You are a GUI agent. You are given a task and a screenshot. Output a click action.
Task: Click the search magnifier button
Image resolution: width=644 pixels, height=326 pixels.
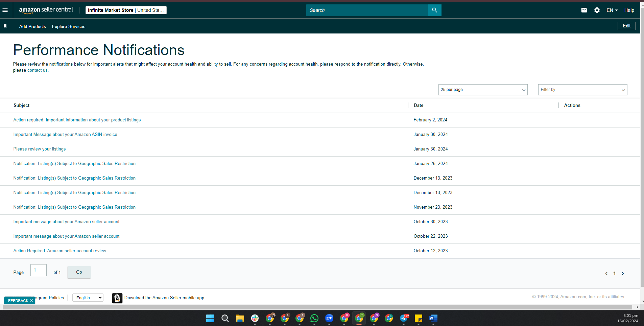pos(434,10)
